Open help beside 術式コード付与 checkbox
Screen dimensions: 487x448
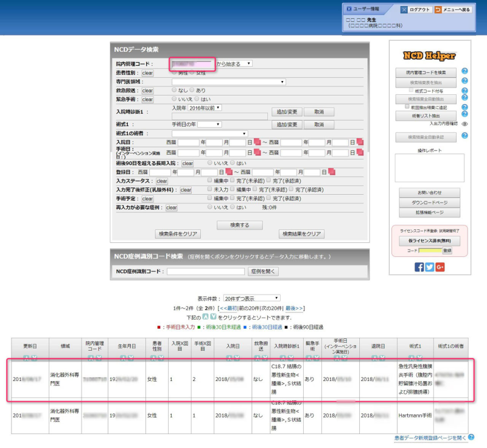pyautogui.click(x=464, y=91)
